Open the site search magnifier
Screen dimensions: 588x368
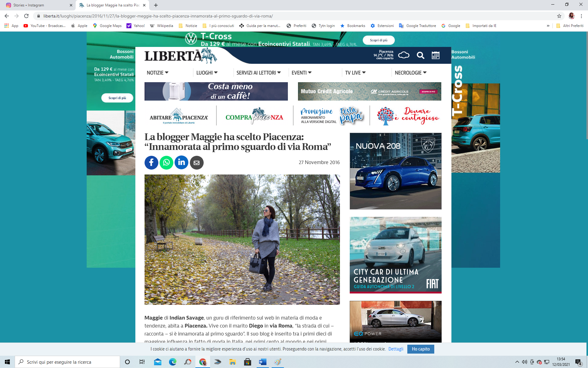pos(420,55)
